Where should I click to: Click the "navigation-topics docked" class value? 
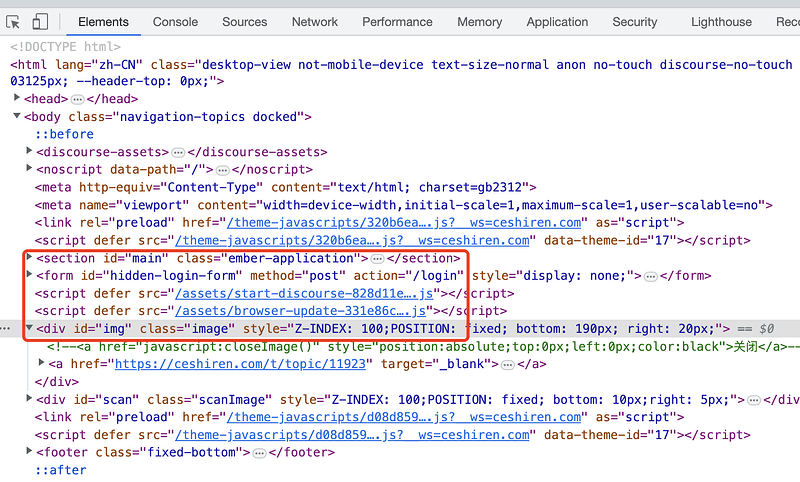[x=208, y=117]
